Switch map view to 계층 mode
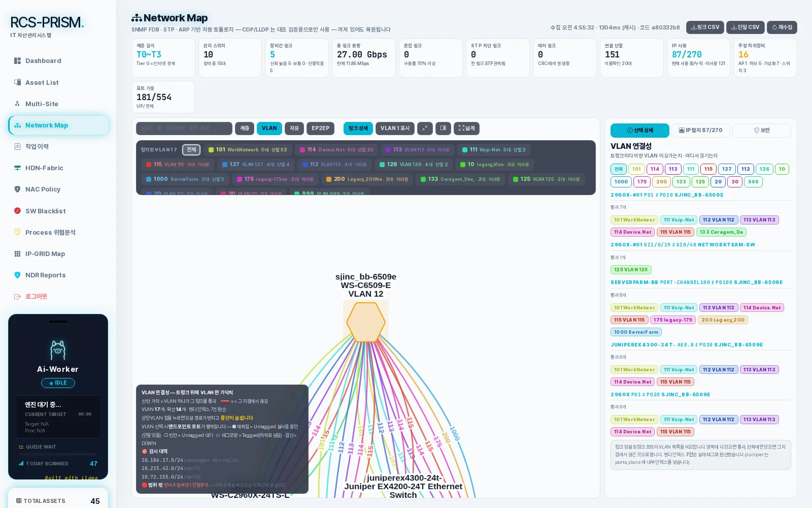812x508 pixels. tap(245, 129)
